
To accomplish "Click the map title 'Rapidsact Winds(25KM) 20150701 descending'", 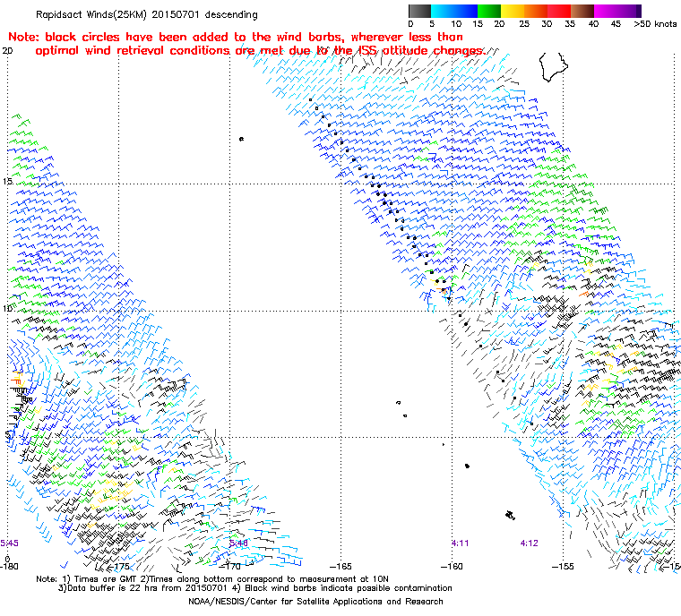I will (x=147, y=14).
